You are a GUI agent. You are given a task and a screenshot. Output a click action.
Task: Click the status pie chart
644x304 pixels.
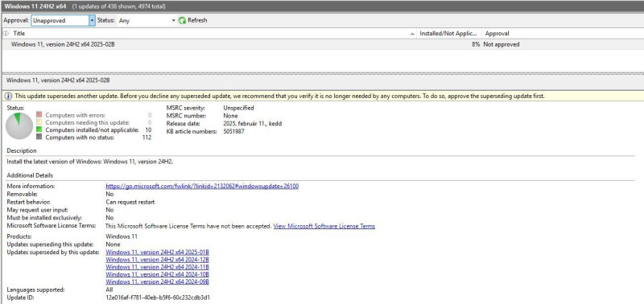pyautogui.click(x=19, y=126)
